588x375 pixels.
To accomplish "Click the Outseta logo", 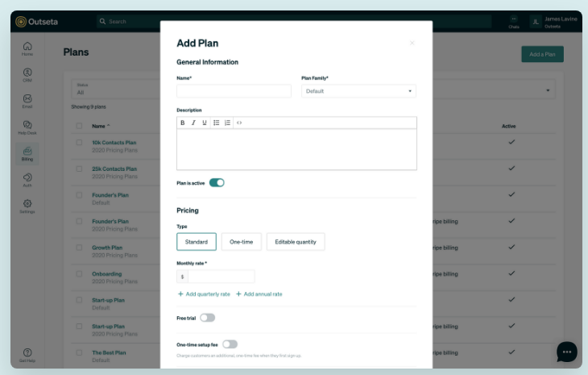I will [x=37, y=22].
